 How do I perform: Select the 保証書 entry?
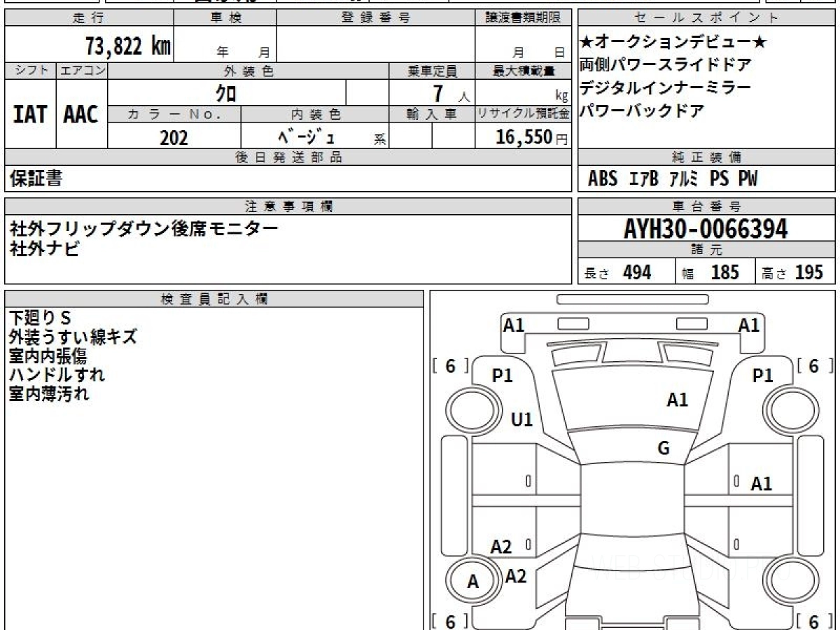36,178
